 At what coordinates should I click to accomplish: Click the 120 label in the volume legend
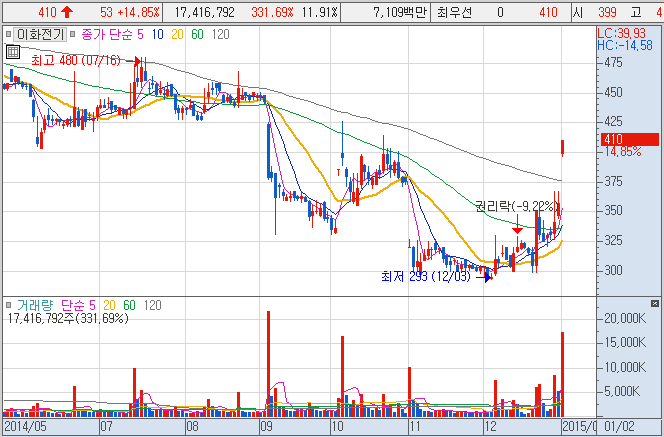point(152,305)
